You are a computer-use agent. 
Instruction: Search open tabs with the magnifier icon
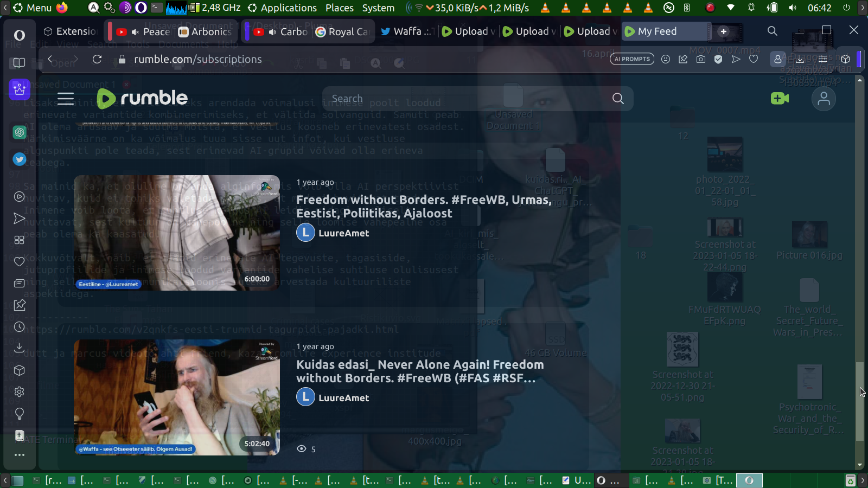point(773,31)
